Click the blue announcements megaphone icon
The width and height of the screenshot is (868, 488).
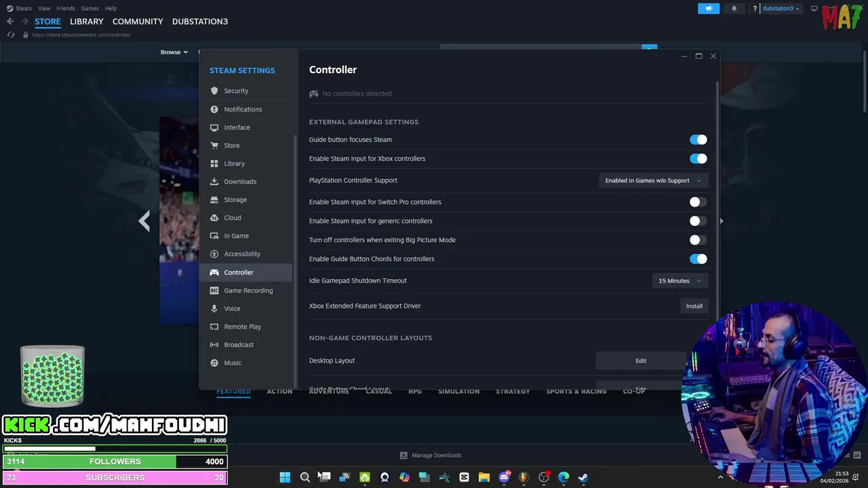coord(709,9)
